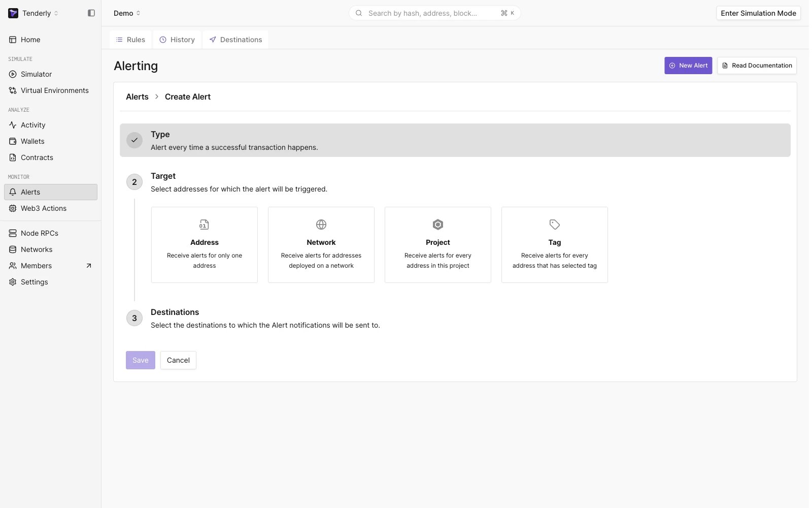Select the Project target card
Viewport: 812px width, 508px height.
(x=438, y=245)
